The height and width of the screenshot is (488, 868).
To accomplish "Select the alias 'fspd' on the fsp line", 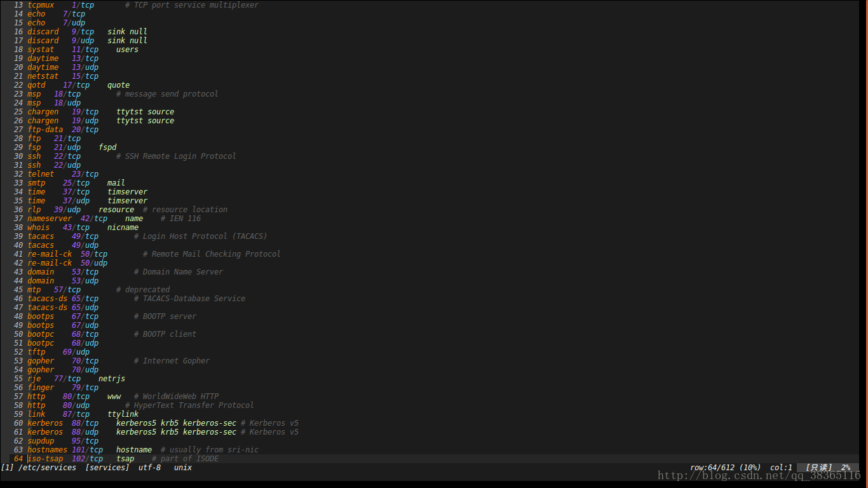I will (107, 147).
